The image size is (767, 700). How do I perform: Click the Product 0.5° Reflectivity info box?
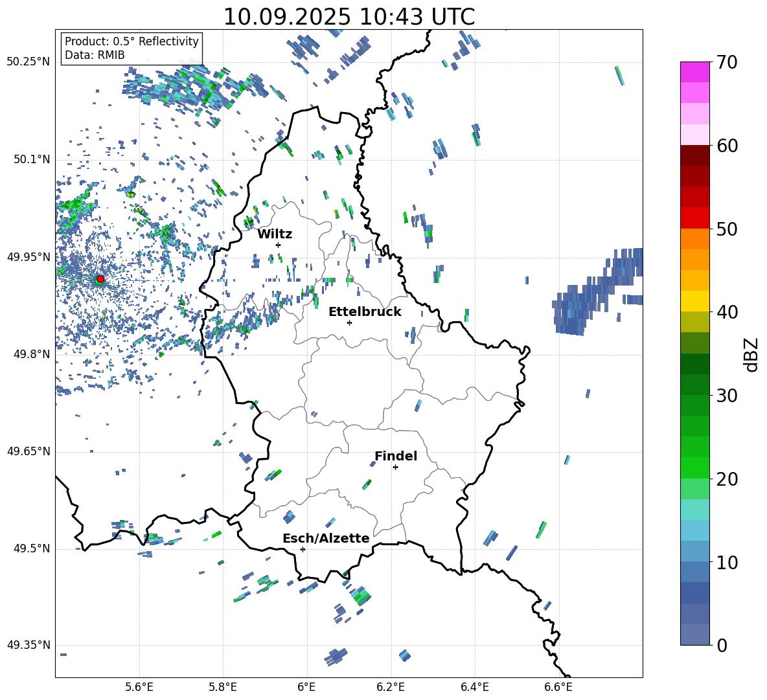pyautogui.click(x=132, y=48)
